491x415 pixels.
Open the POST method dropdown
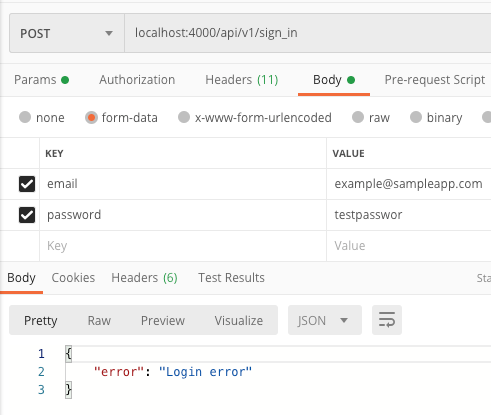pyautogui.click(x=67, y=33)
